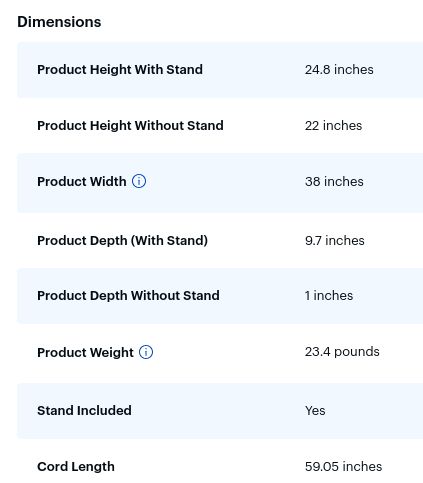
Task: Click the Stand Included row background
Action: click(x=220, y=411)
